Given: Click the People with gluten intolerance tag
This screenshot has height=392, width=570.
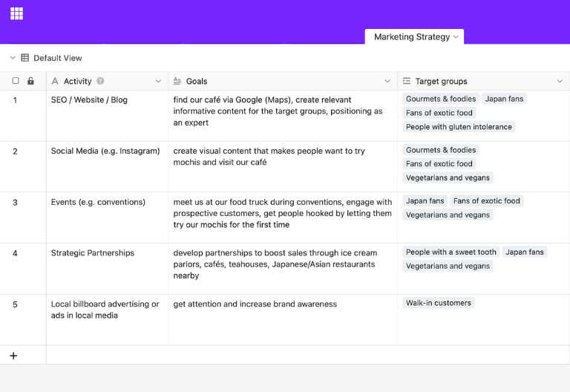Looking at the screenshot, I should (459, 127).
